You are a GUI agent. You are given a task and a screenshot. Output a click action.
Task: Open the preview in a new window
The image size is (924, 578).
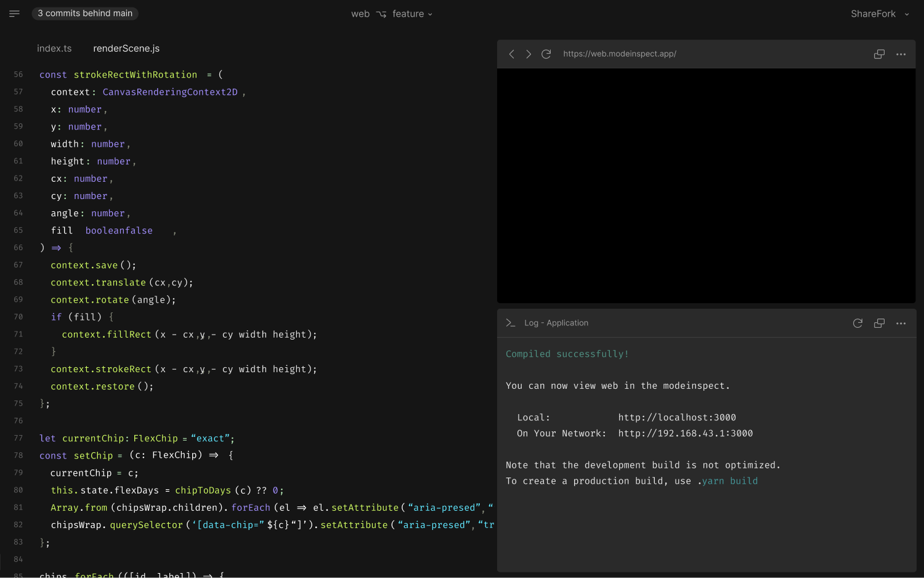[x=879, y=54]
